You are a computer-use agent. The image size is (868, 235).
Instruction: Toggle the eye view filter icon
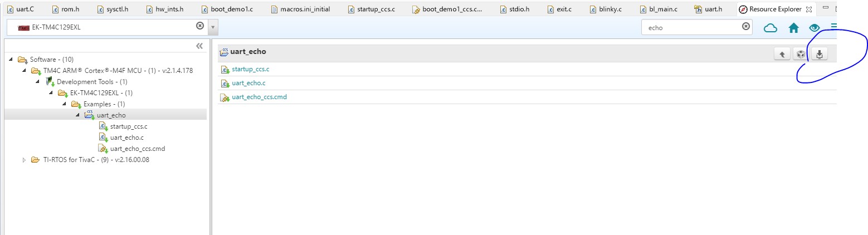pos(815,27)
